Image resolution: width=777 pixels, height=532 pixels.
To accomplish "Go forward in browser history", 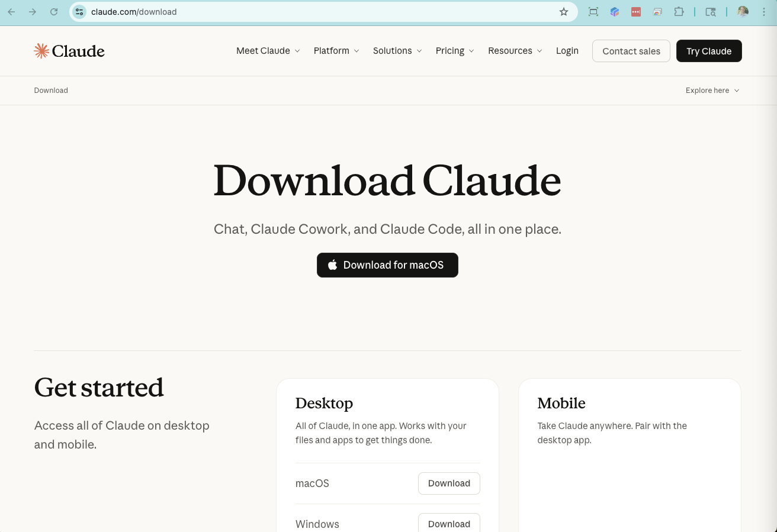I will click(33, 12).
